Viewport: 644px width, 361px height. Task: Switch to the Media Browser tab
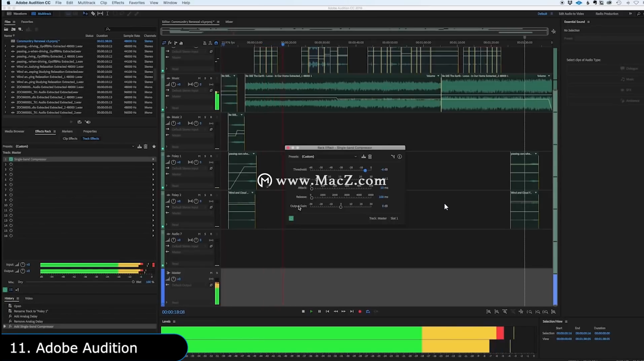(14, 131)
